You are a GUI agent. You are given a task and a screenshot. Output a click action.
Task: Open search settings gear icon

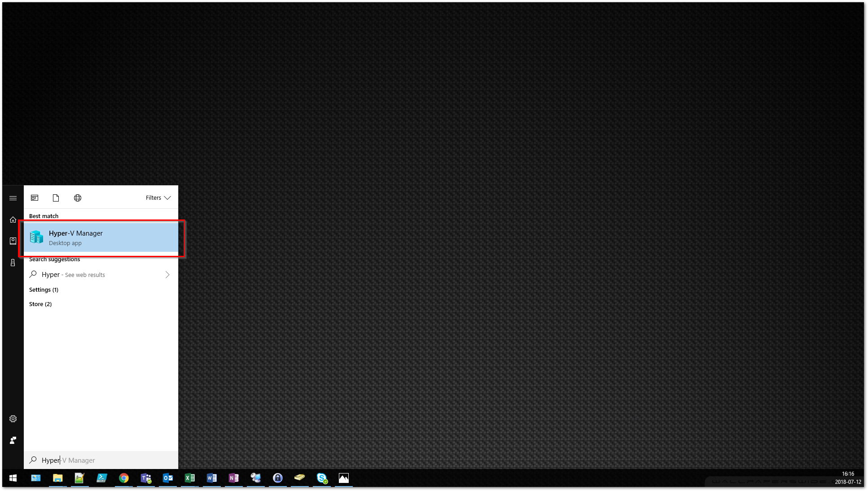[x=13, y=419]
